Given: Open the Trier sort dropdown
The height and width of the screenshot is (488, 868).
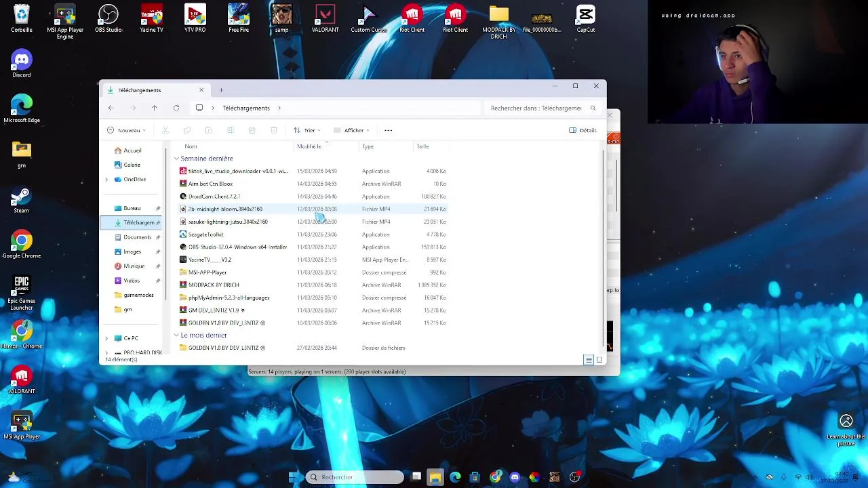Looking at the screenshot, I should pos(307,130).
